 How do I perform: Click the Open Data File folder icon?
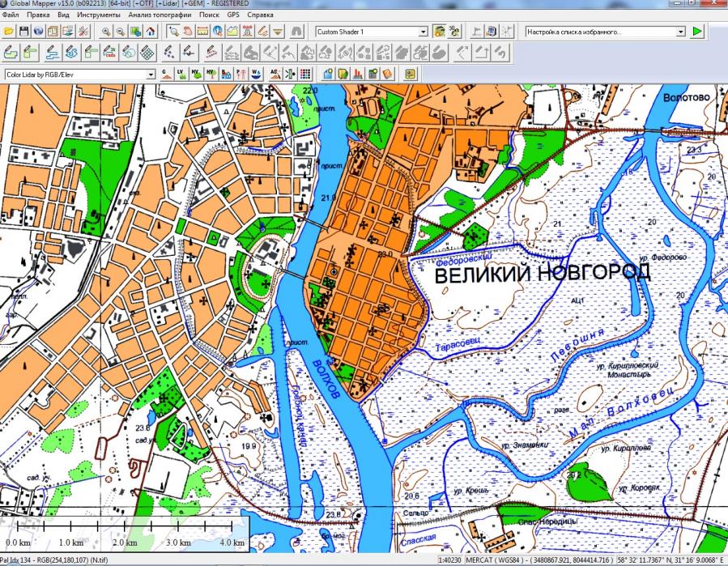[9, 31]
